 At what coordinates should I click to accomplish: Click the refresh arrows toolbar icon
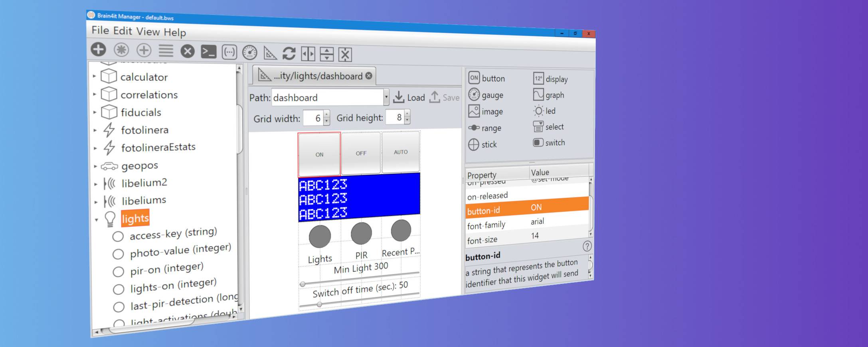[x=289, y=53]
